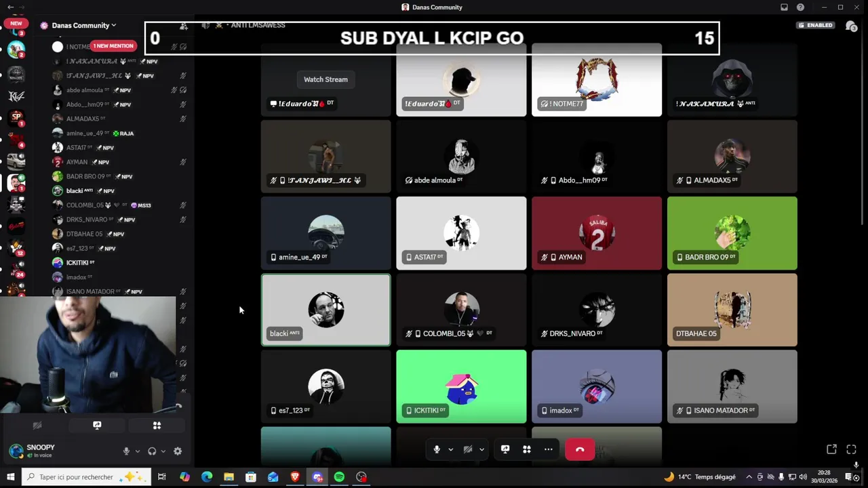Turn on camera in call control bar
868x488 pixels.
[468, 449]
